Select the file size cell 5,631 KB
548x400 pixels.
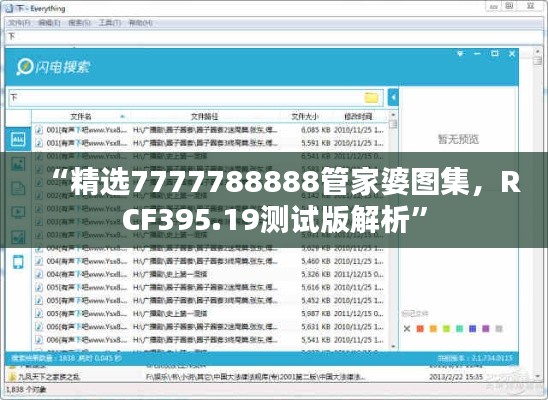click(316, 327)
